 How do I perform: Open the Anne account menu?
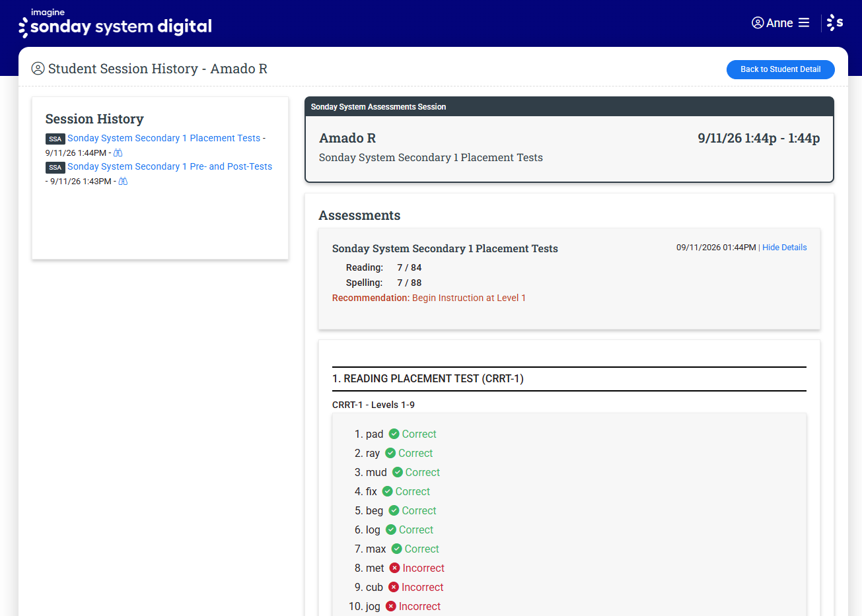click(779, 23)
